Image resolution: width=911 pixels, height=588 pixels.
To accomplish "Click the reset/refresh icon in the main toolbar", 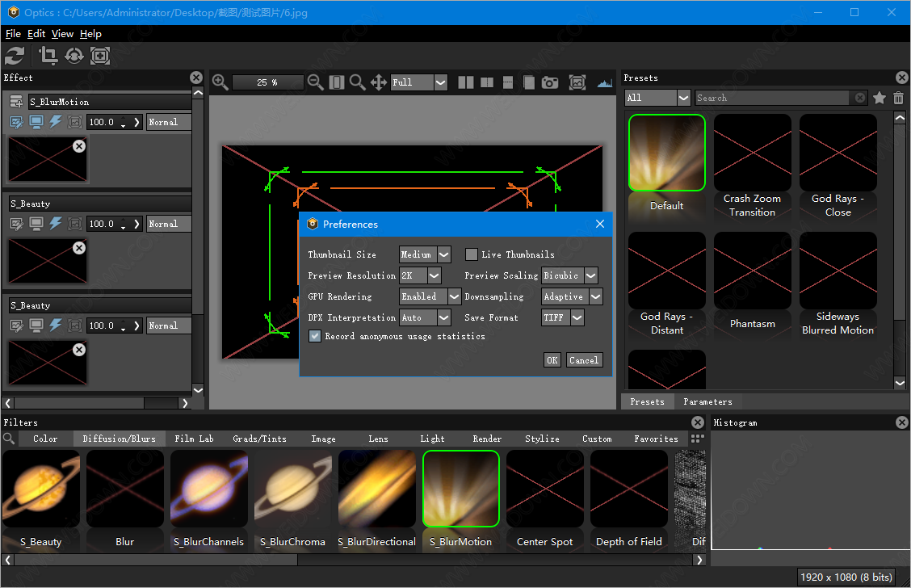I will coord(15,56).
